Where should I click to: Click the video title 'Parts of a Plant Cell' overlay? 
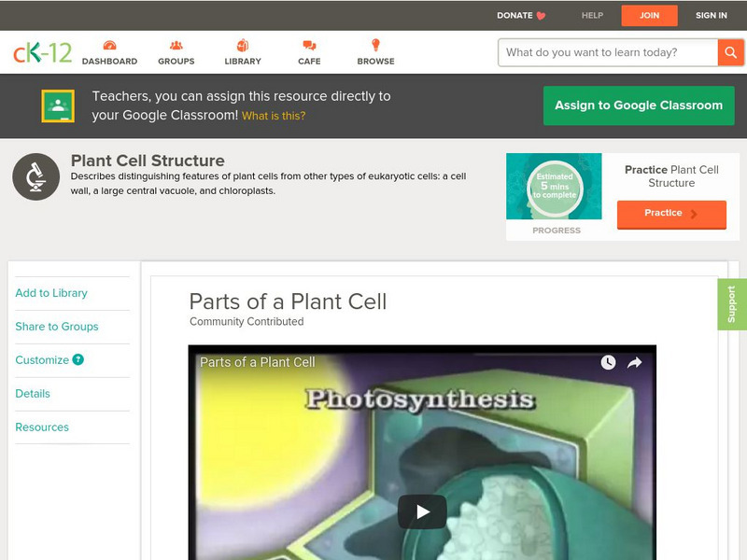pyautogui.click(x=258, y=362)
